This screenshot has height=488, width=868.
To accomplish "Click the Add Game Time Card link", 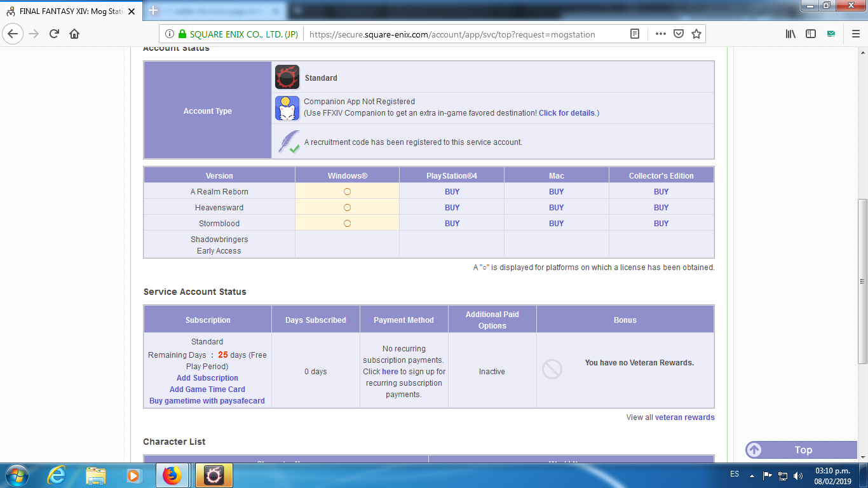I will coord(207,390).
